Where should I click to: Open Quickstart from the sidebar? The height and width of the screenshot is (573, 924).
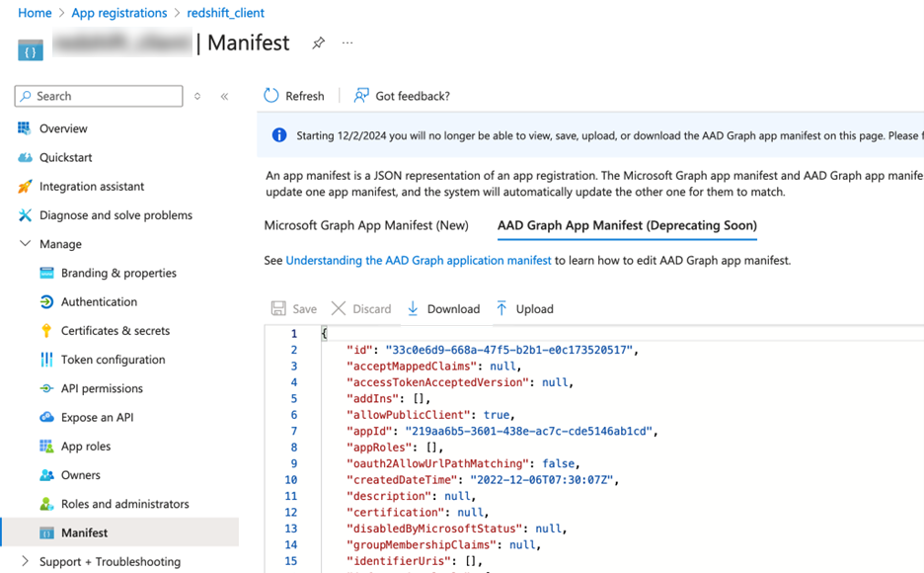[65, 157]
